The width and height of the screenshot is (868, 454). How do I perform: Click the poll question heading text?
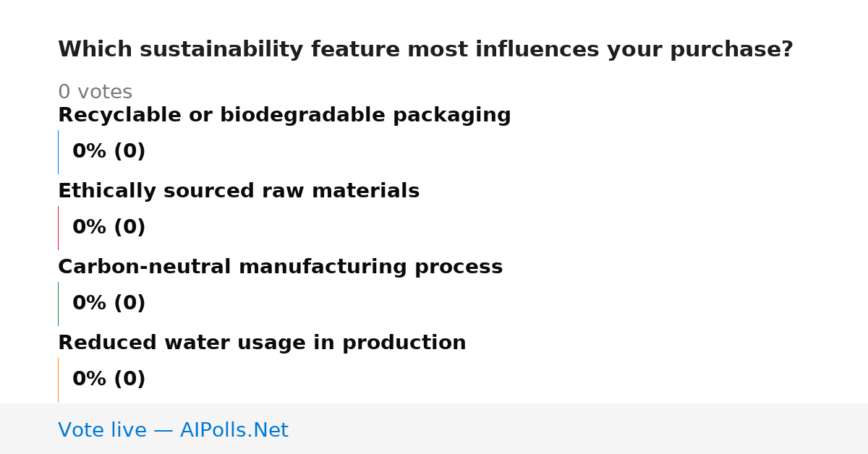pyautogui.click(x=425, y=50)
